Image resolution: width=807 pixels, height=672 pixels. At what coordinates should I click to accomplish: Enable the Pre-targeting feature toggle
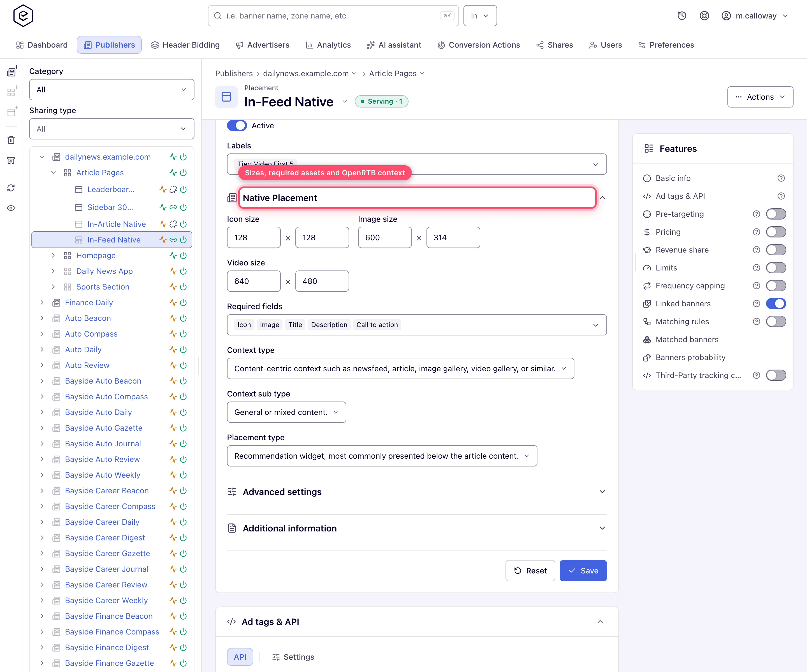pyautogui.click(x=776, y=214)
